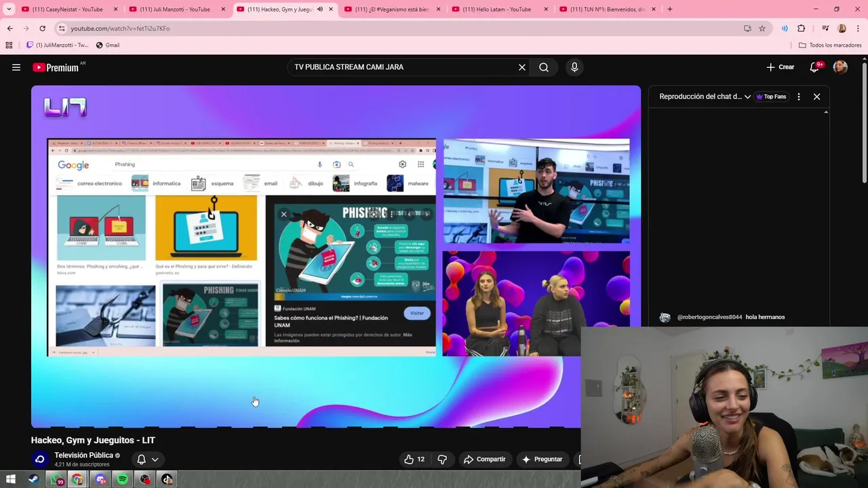Screen dimensions: 868x488
Task: Reload the current page
Action: click(x=42, y=28)
